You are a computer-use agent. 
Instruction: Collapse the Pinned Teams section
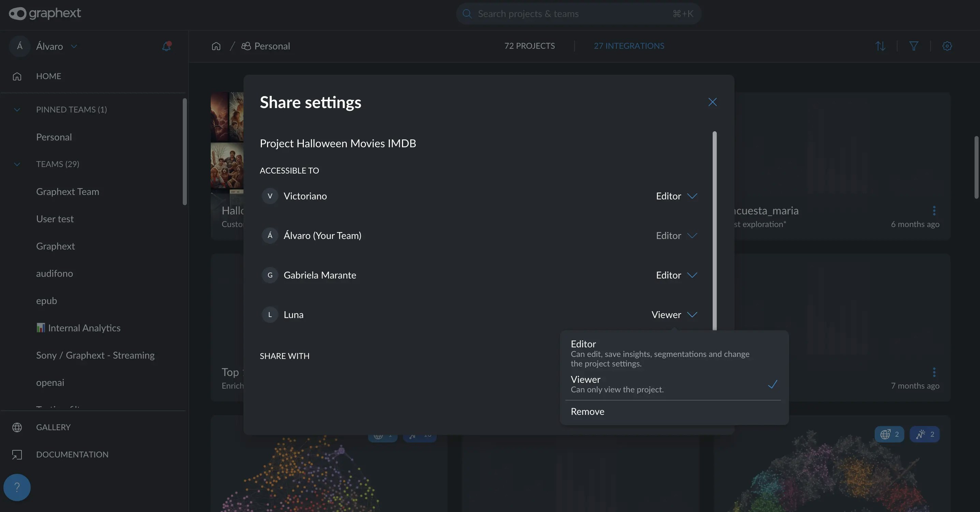tap(17, 109)
